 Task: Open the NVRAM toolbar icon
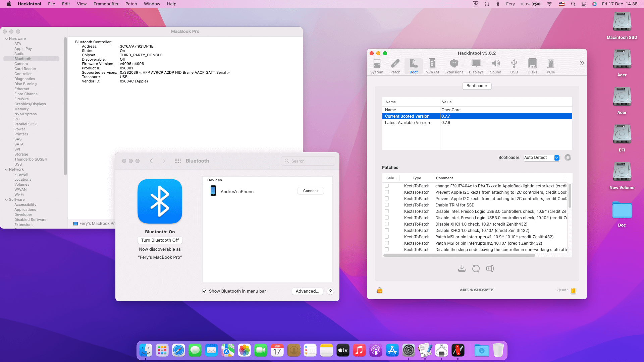[x=432, y=66]
